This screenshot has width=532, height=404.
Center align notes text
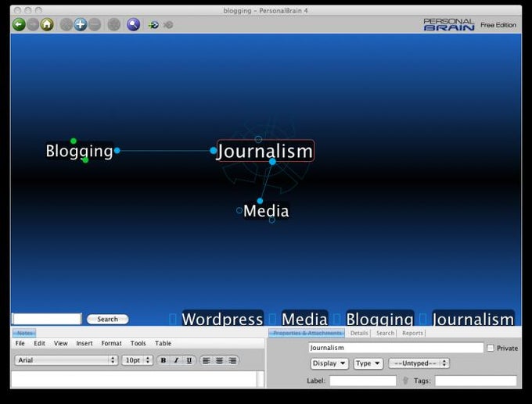pos(220,360)
